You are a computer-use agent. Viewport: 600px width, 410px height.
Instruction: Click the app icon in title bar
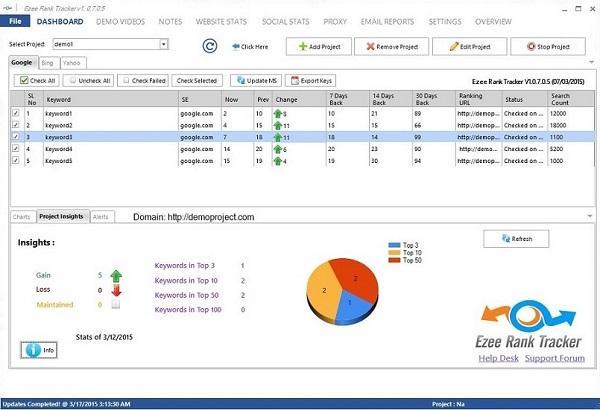pos(7,8)
